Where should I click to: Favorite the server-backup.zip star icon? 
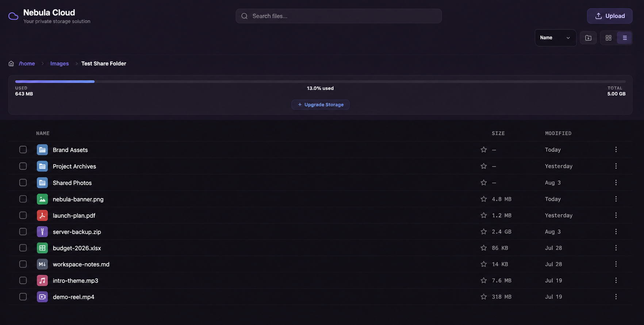[484, 232]
